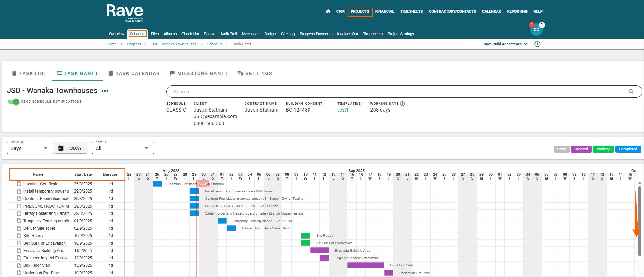Open the Budget page
644x277 pixels.
(270, 34)
